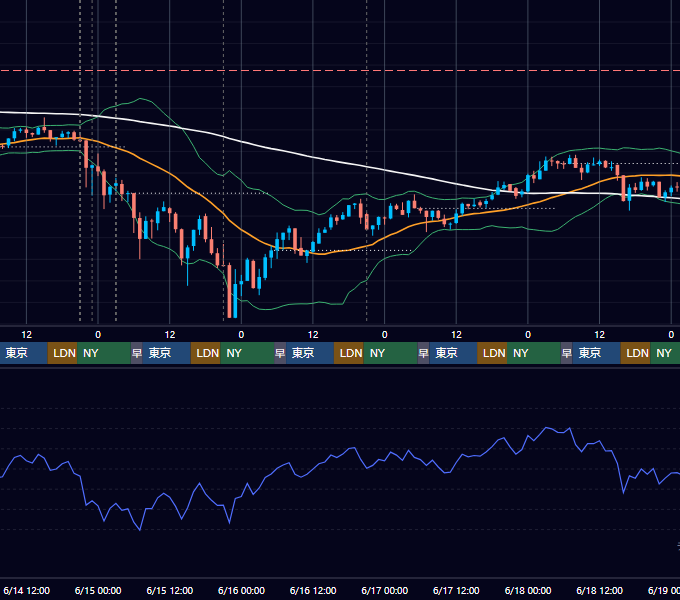
Task: Click the 6/18 00:00 date label
Action: tap(528, 590)
